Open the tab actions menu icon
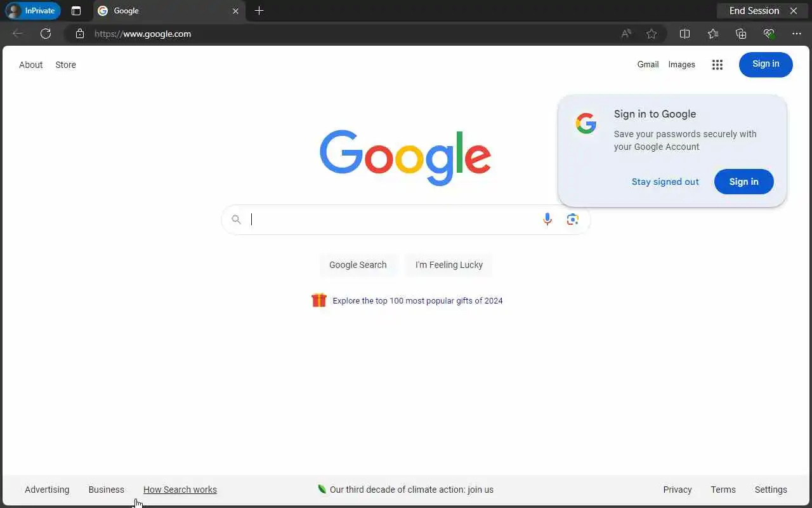The width and height of the screenshot is (812, 508). (76, 11)
